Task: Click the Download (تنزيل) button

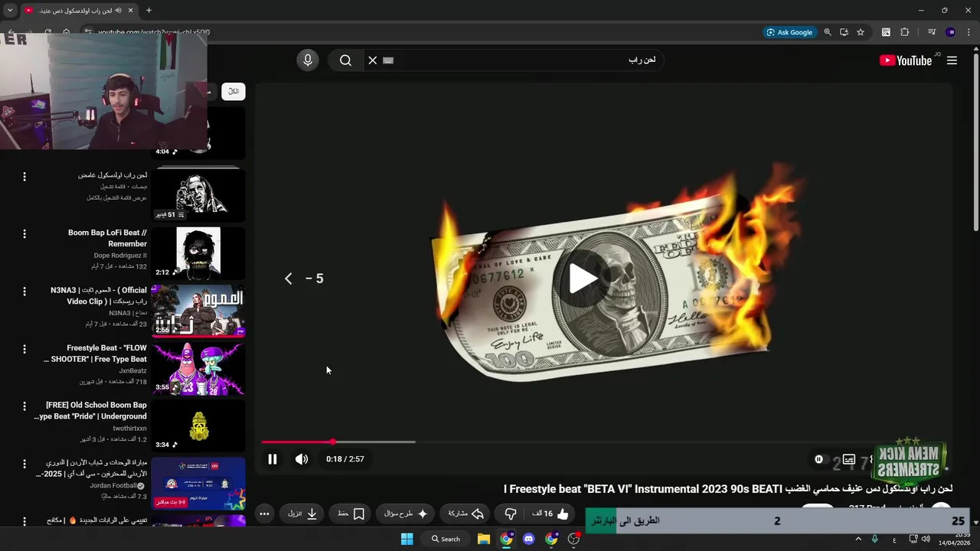Action: tap(303, 514)
